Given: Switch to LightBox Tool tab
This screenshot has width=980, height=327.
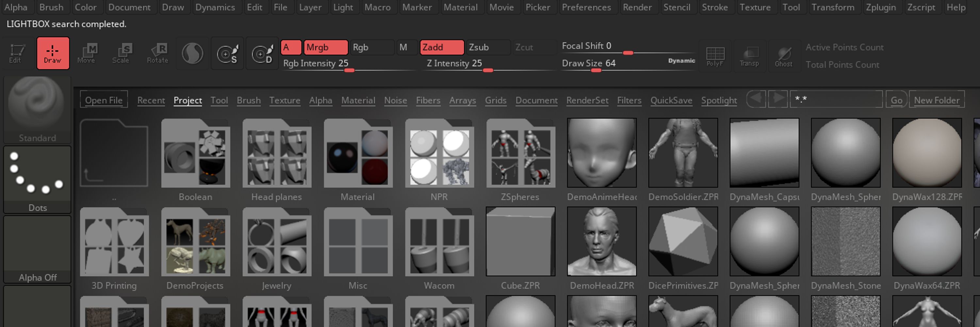Looking at the screenshot, I should coord(219,100).
